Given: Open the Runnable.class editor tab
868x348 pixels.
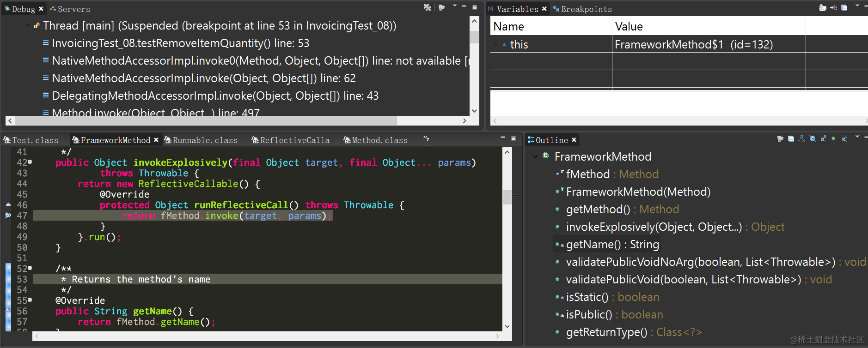Looking at the screenshot, I should (x=201, y=140).
